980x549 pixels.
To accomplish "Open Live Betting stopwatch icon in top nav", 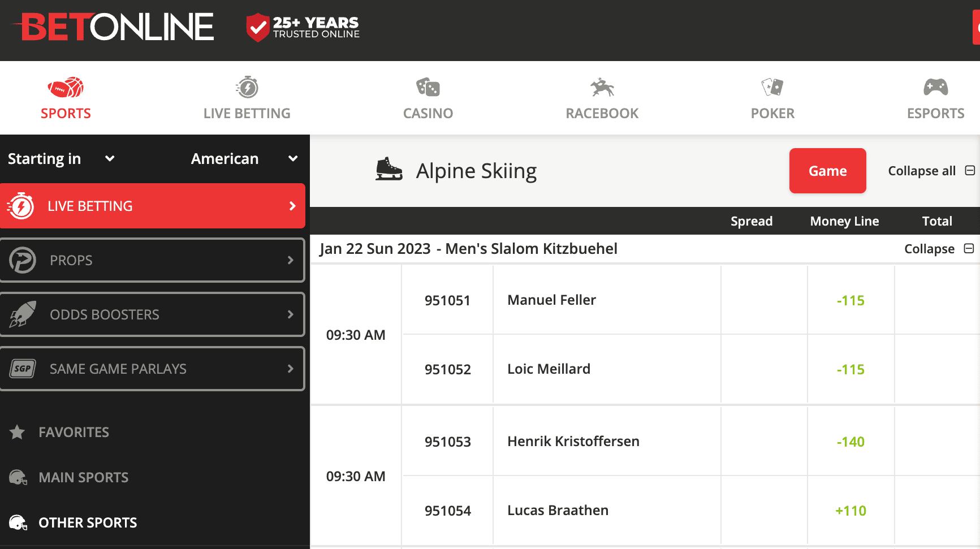I will point(247,88).
